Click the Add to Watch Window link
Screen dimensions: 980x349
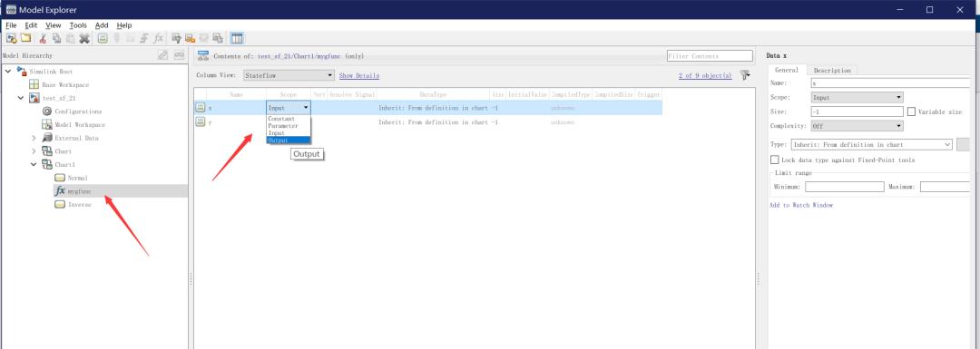pyautogui.click(x=800, y=205)
